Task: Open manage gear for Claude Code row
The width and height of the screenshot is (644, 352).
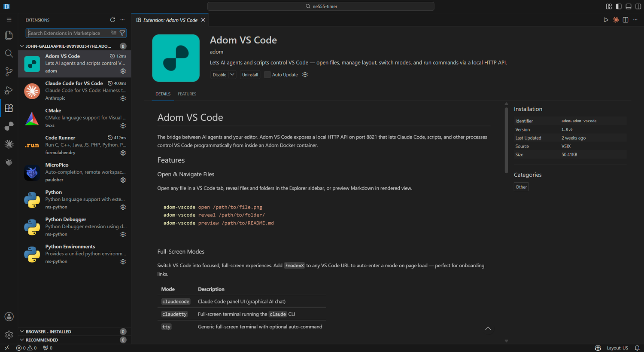Action: [x=123, y=98]
